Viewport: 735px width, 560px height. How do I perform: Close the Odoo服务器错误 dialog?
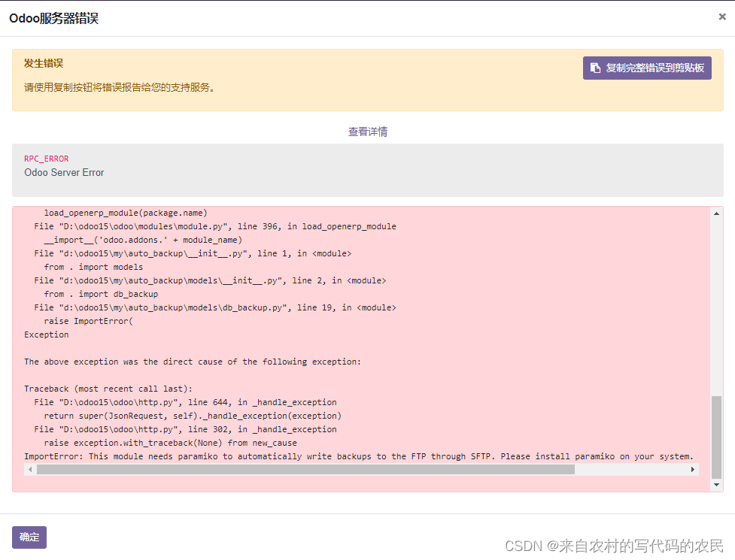coord(721,17)
